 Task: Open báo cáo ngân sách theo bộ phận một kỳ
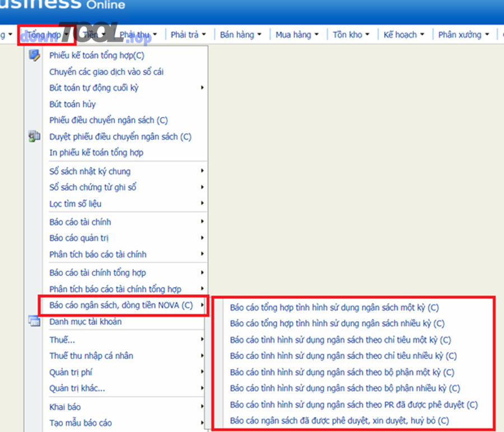pyautogui.click(x=342, y=372)
